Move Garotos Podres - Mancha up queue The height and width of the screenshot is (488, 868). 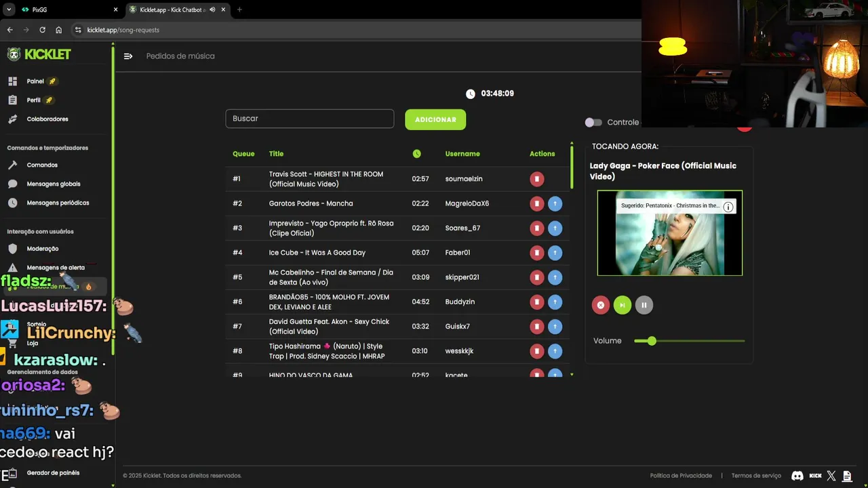(x=555, y=203)
